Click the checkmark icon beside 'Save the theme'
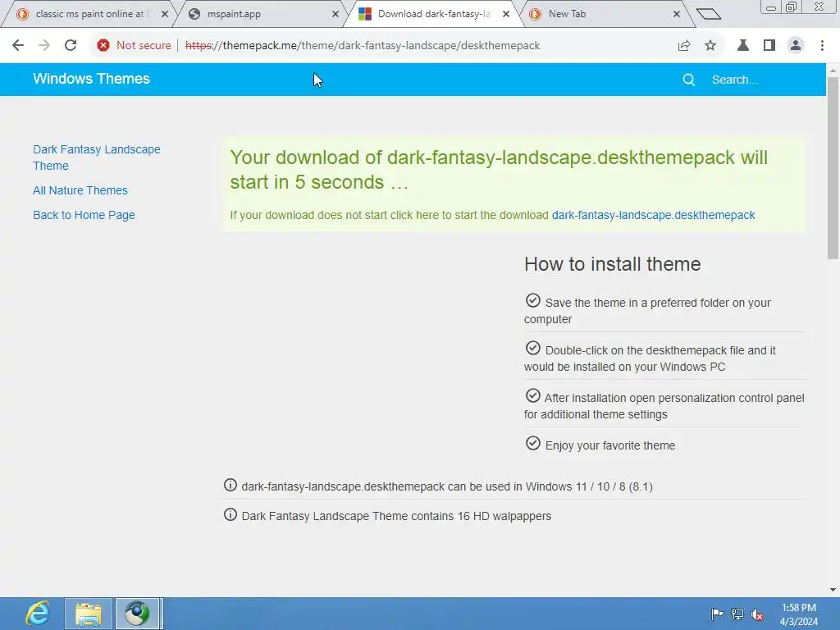 (533, 300)
